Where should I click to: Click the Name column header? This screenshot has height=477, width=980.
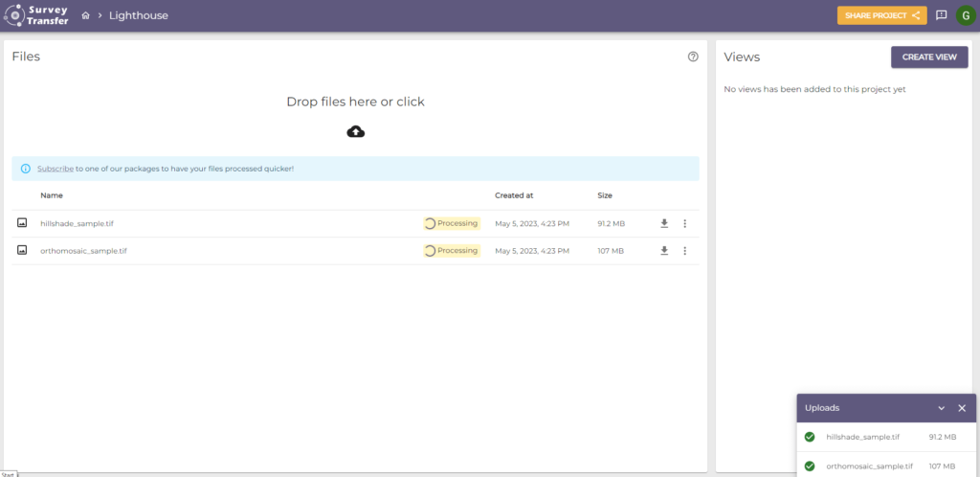coord(52,195)
